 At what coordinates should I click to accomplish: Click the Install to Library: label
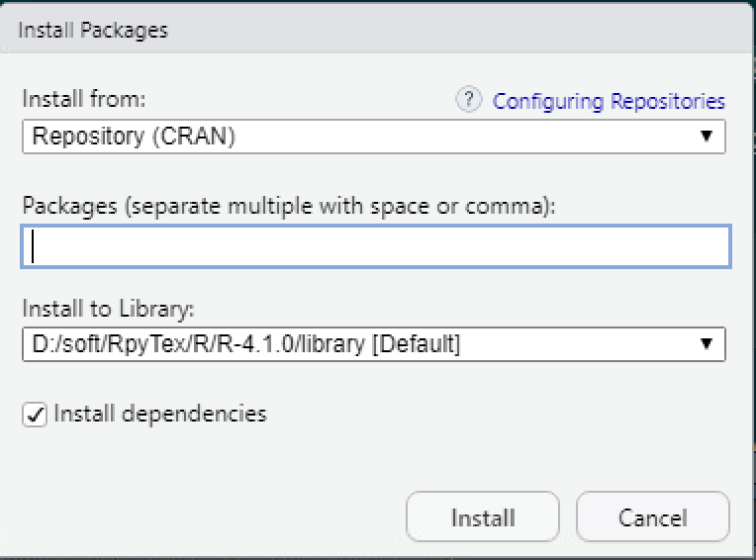(x=108, y=309)
